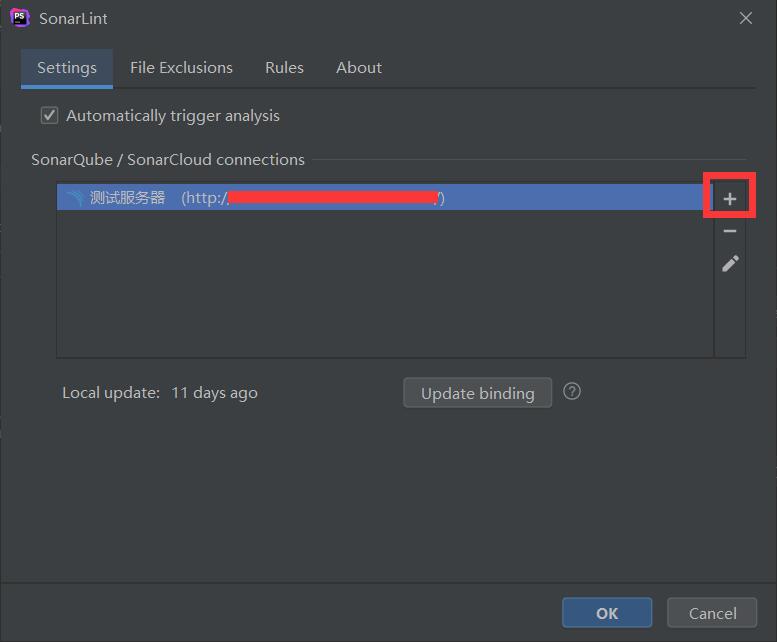Image resolution: width=777 pixels, height=642 pixels.
Task: Open the Rules tab
Action: pos(284,68)
